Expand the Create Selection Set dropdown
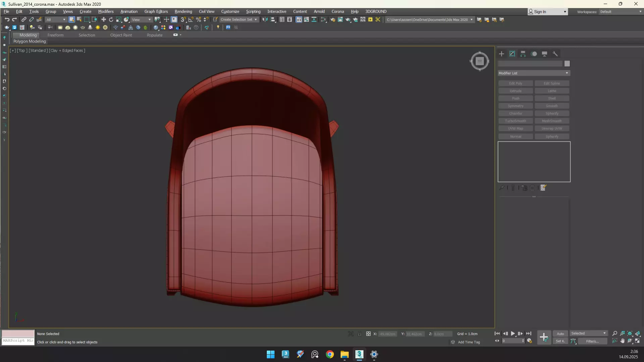 (239, 19)
